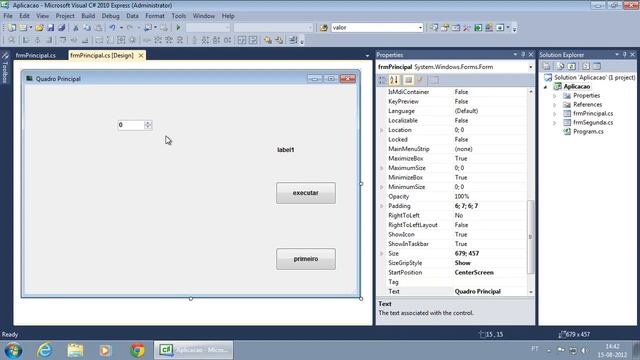Click the Center Vertically layout icon
The image size is (640, 360).
pyautogui.click(x=253, y=40)
